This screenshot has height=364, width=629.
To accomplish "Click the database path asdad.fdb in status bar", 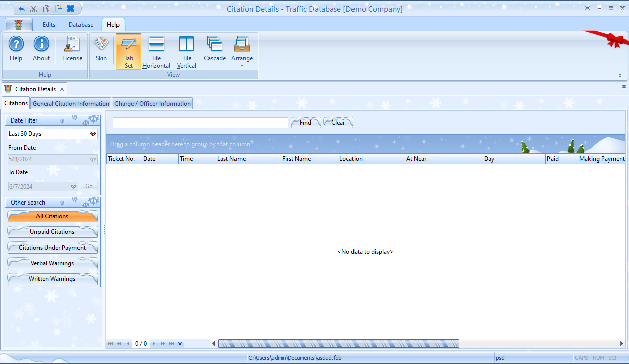I will (x=295, y=358).
